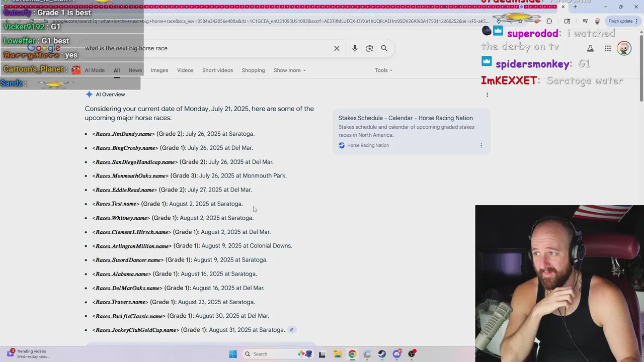Open the Google apps grid
The height and width of the screenshot is (362, 644).
coord(608,48)
